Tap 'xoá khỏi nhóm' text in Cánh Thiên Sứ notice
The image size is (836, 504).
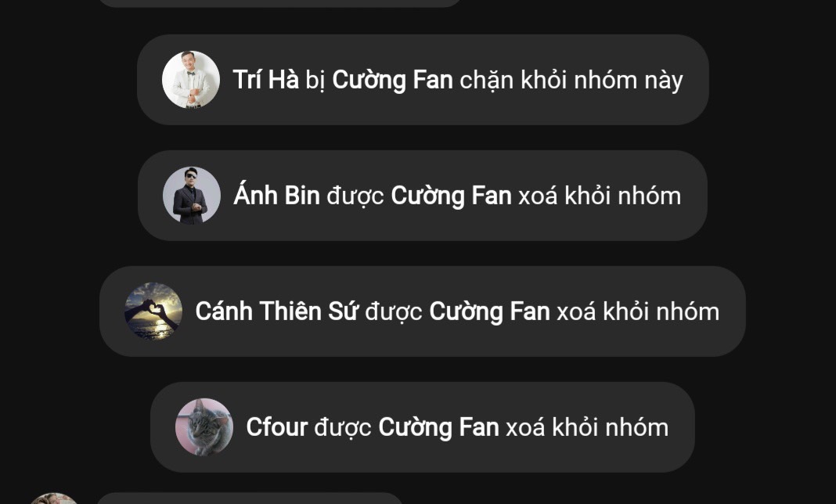coord(638,311)
